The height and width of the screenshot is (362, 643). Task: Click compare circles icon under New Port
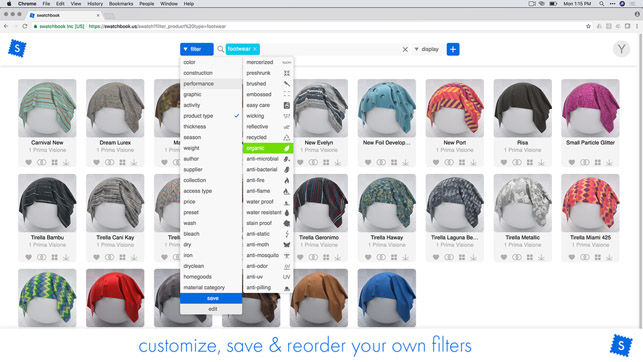[x=449, y=162]
